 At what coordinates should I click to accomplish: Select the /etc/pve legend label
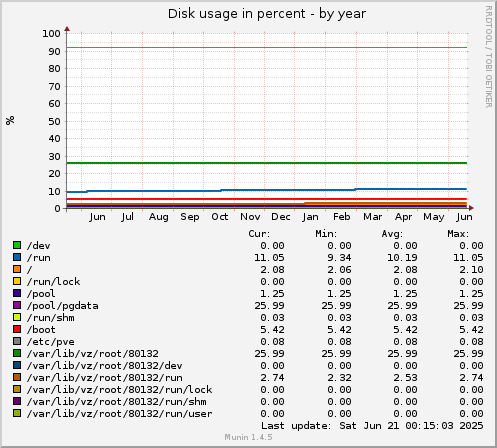tap(51, 342)
